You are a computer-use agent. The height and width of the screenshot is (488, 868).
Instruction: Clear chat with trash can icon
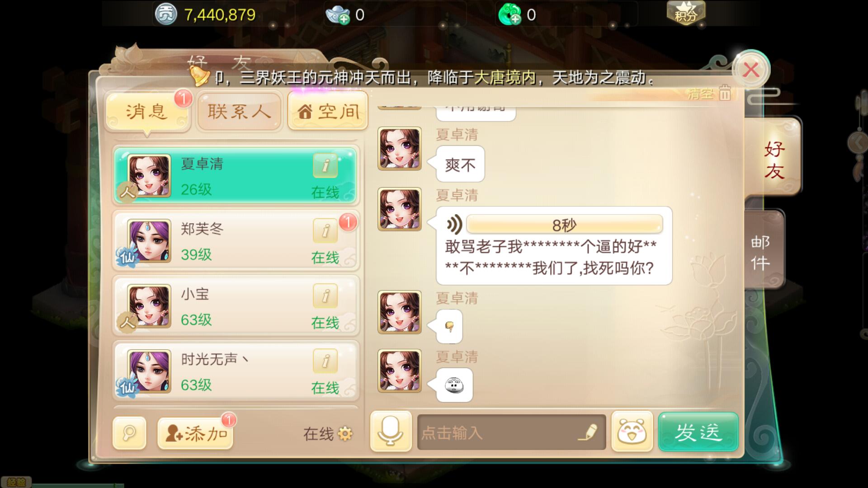point(725,93)
